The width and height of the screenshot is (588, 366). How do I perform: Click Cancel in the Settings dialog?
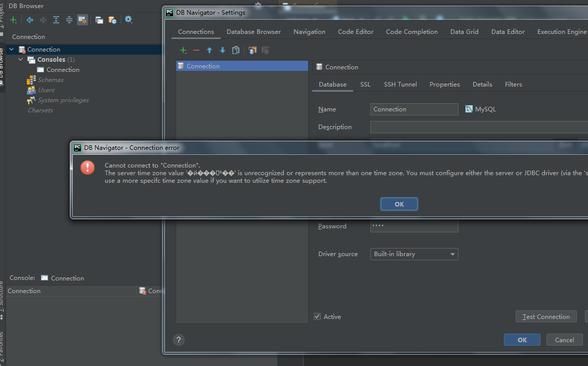[564, 340]
